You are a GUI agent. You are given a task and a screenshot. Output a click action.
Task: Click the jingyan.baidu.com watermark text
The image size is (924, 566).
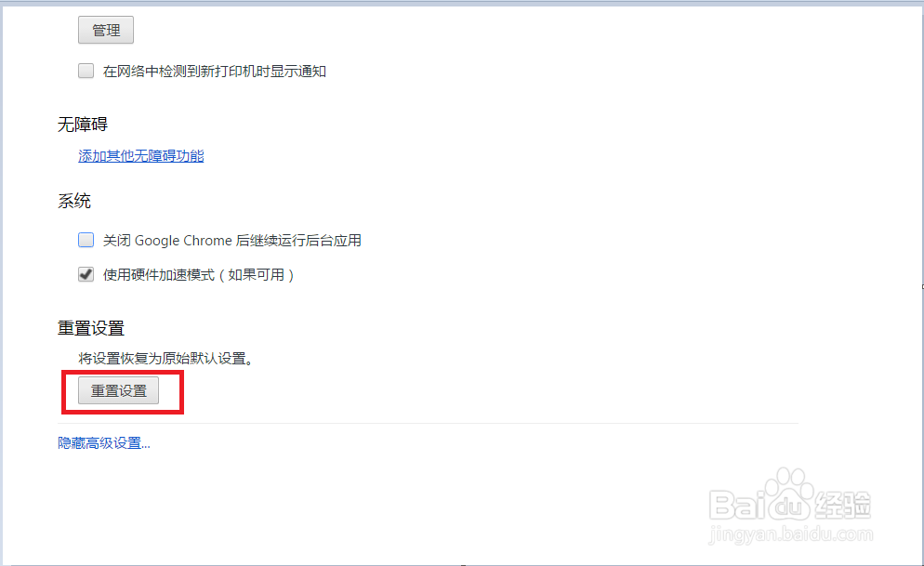tap(791, 534)
